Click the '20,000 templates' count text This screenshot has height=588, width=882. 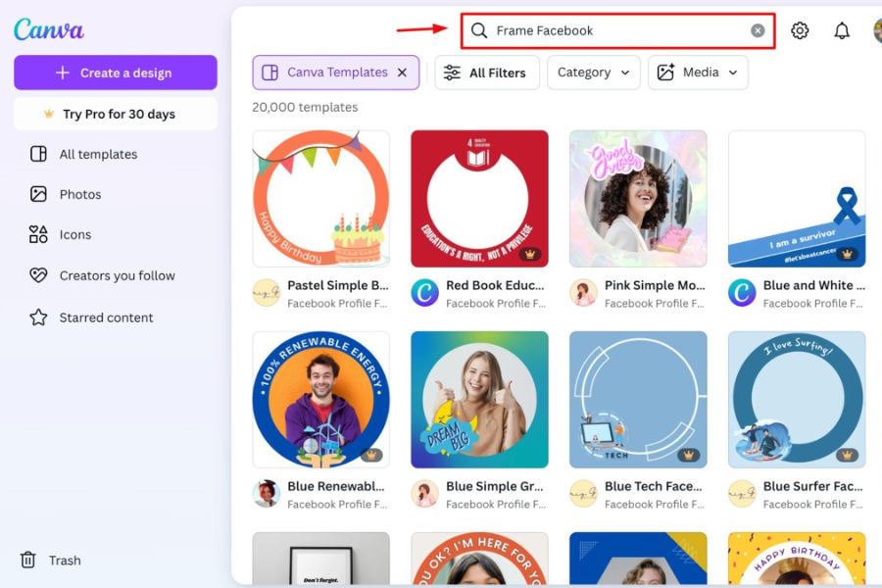(x=305, y=107)
